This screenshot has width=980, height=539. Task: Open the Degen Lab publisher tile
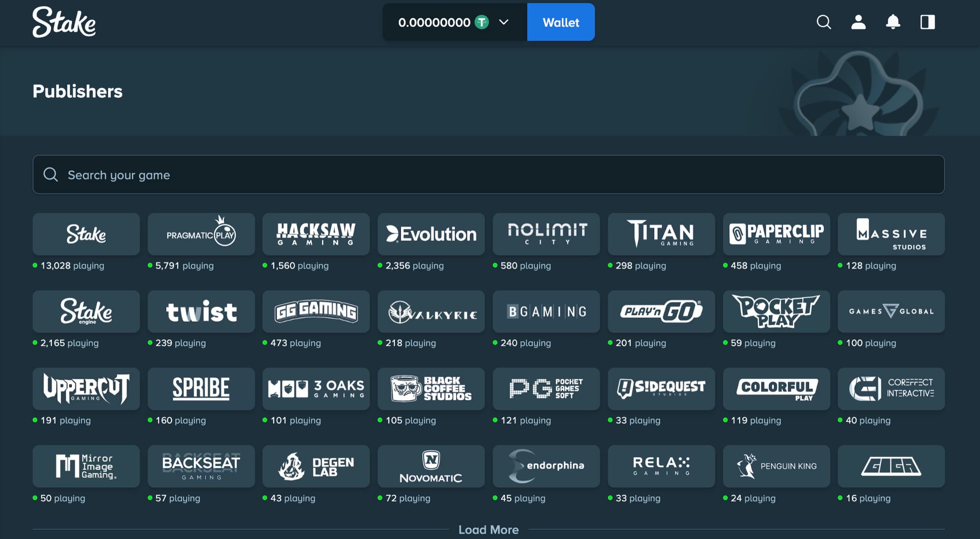316,466
